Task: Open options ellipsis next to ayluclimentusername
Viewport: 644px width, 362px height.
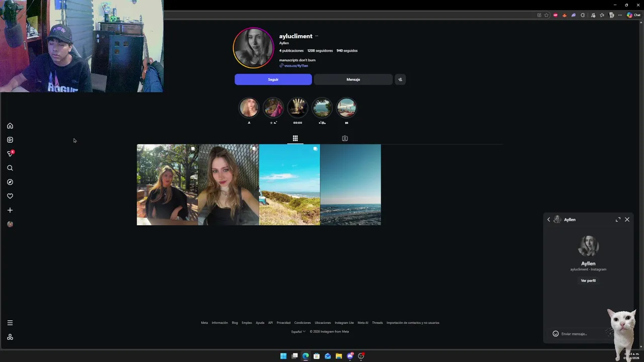Action: point(316,36)
